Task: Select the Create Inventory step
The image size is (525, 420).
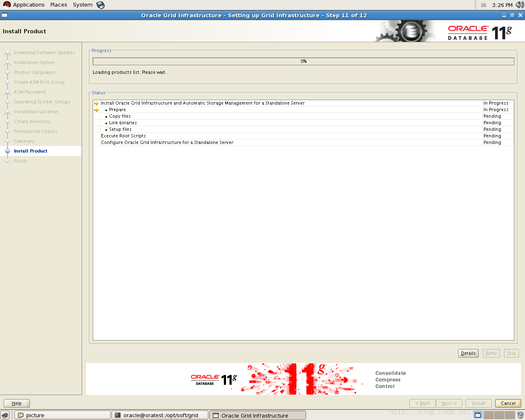Action: pyautogui.click(x=32, y=121)
